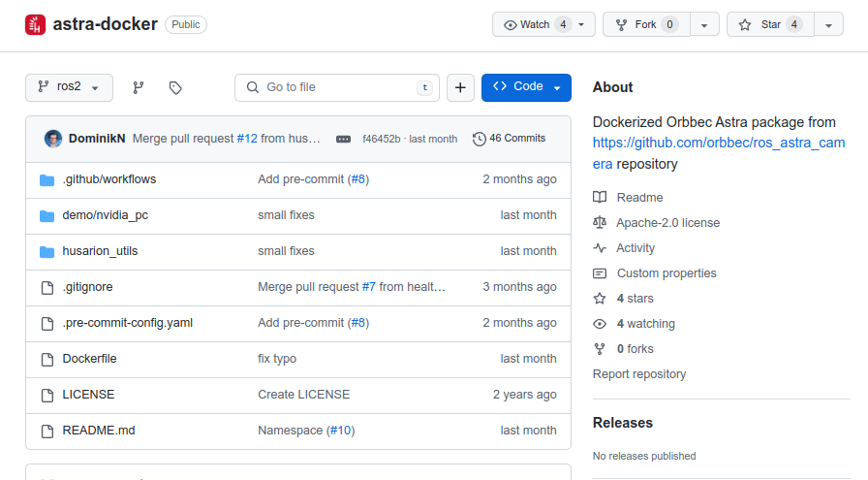Click the eye icon beside 4 watching

600,324
